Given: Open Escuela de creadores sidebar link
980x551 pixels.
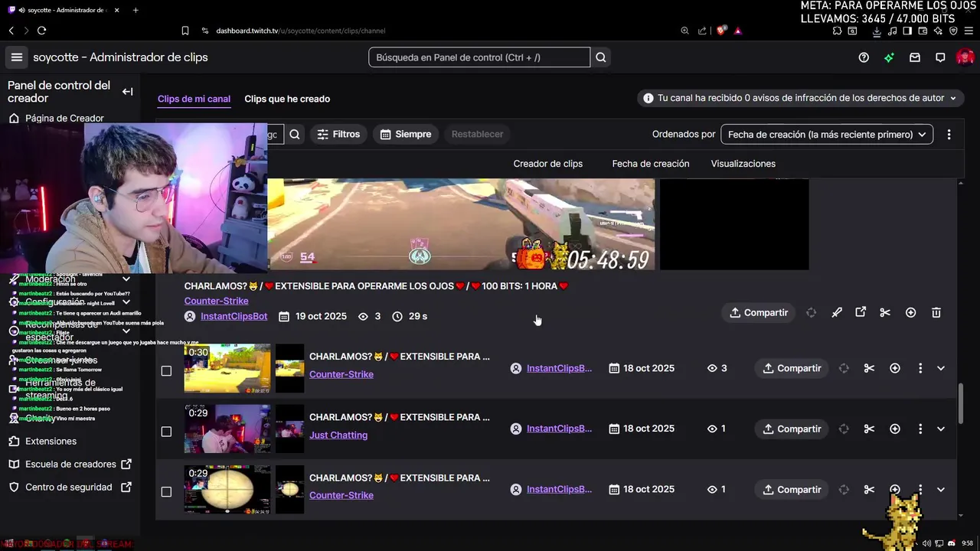Looking at the screenshot, I should point(70,464).
